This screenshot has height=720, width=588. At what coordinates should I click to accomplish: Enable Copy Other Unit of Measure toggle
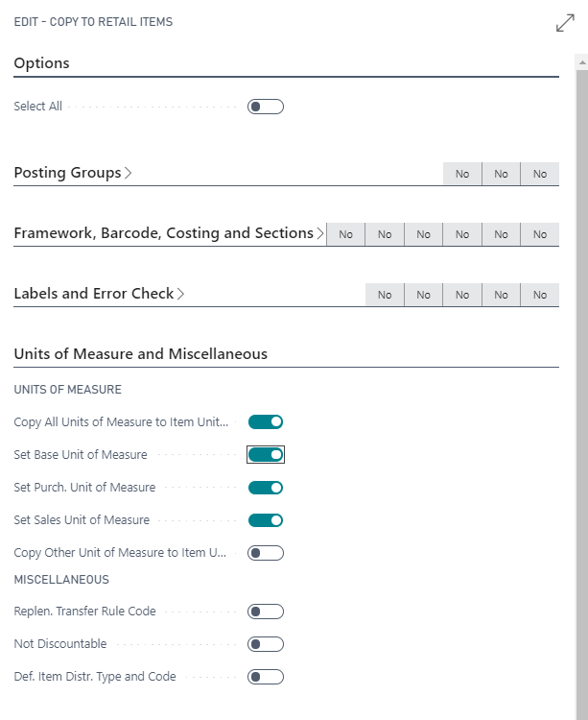[266, 553]
